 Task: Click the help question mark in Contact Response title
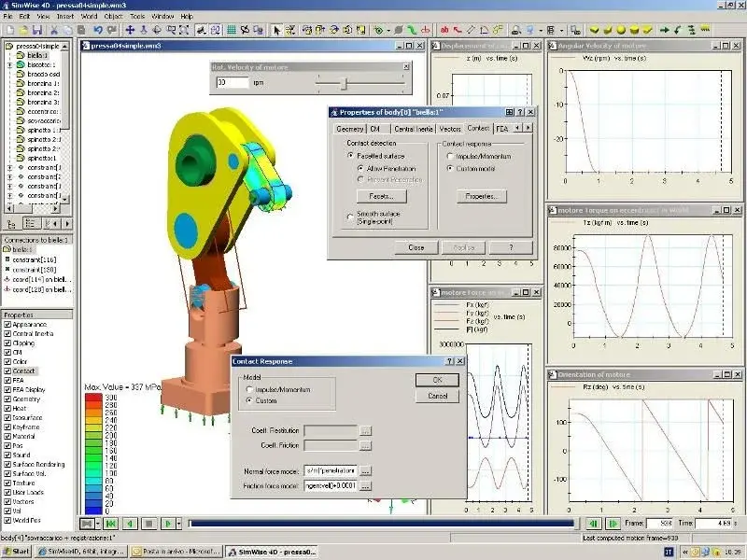point(450,361)
